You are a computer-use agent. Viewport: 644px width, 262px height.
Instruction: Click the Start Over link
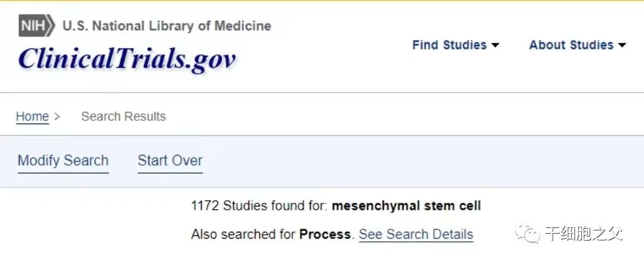pos(170,161)
